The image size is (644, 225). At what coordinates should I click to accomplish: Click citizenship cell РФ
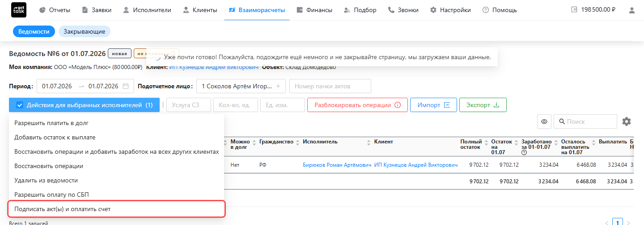tap(262, 165)
